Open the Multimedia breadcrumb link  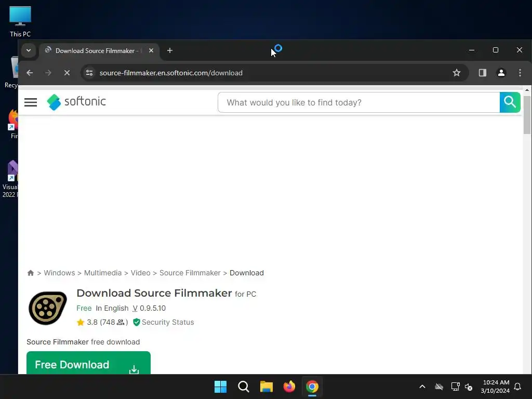[x=103, y=273]
